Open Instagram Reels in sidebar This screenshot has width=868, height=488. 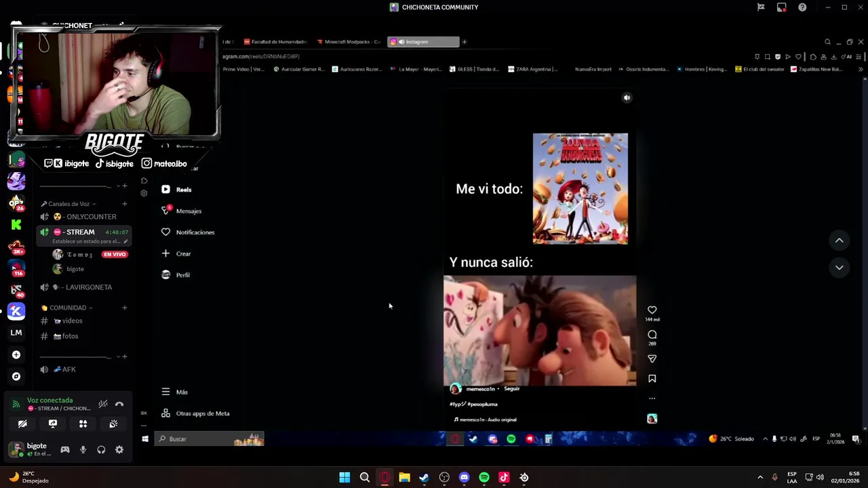(x=176, y=190)
